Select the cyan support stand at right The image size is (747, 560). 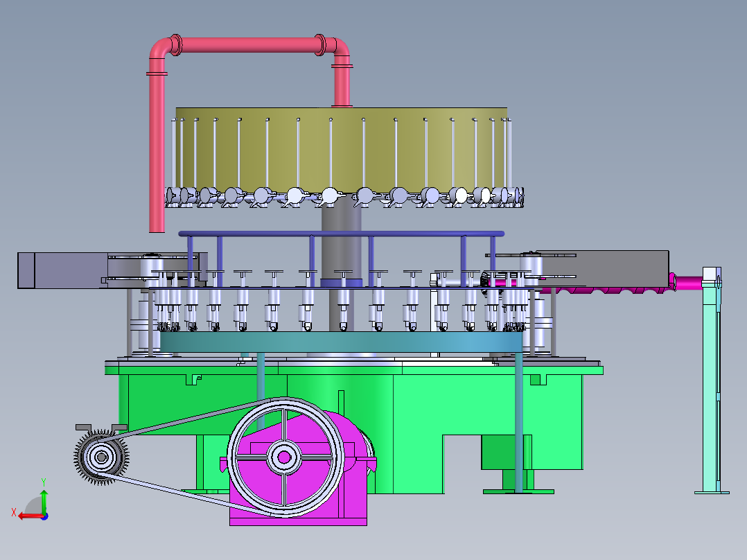click(x=711, y=381)
